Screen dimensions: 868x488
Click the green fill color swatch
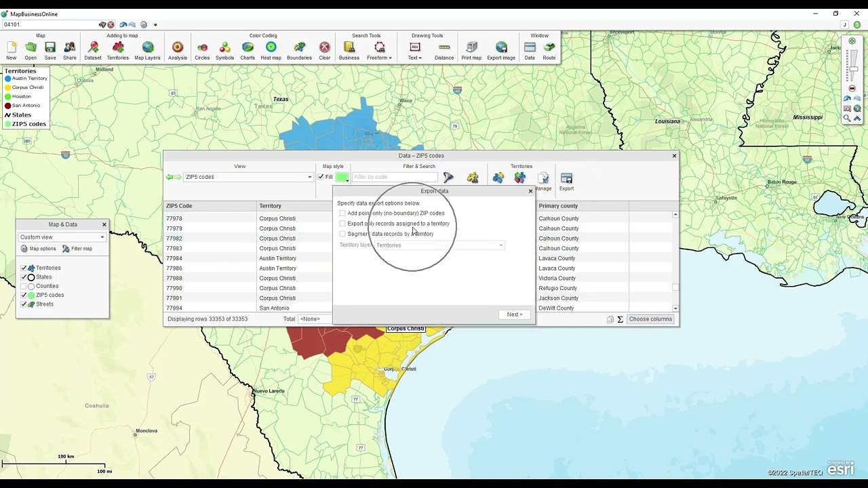click(342, 177)
